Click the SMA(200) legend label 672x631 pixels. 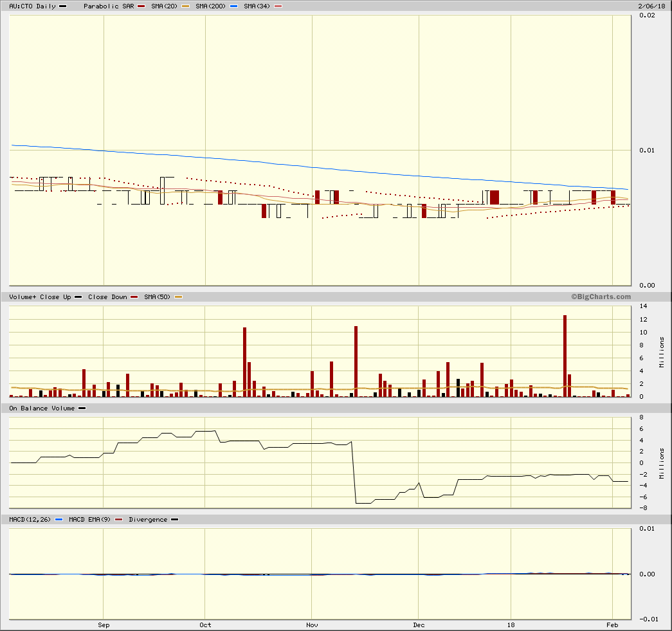tap(210, 6)
